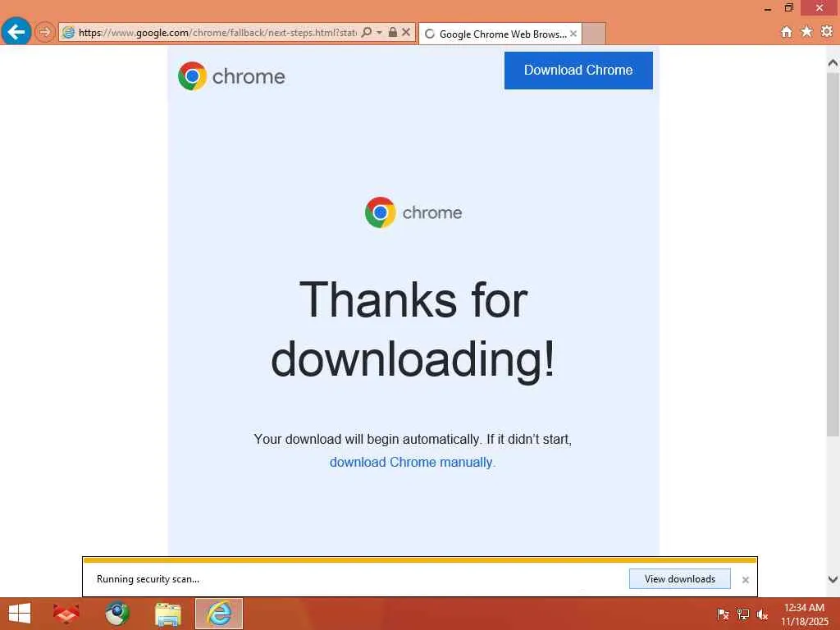Click the center chrome logo above the heading

coord(413,212)
